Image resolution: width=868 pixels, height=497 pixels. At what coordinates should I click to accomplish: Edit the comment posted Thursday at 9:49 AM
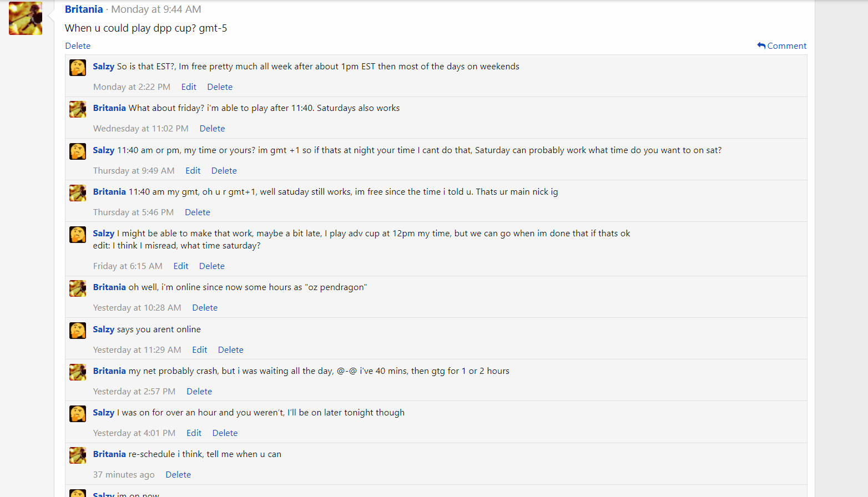tap(193, 171)
